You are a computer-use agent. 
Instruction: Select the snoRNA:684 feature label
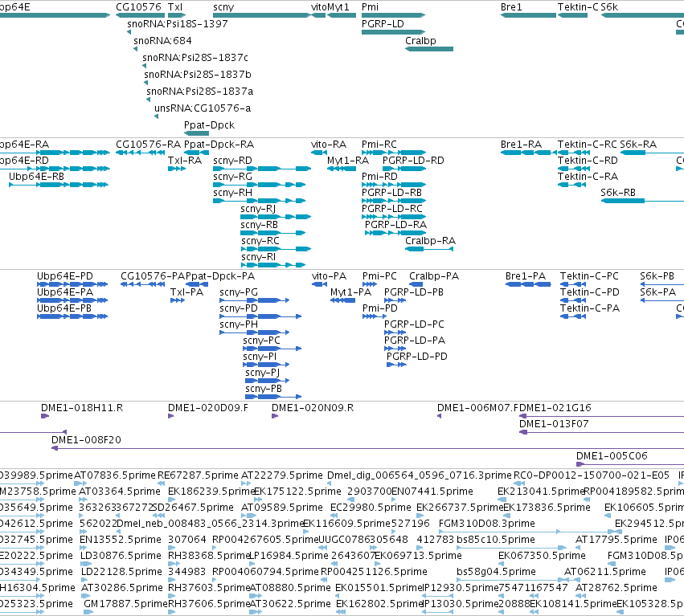click(162, 40)
